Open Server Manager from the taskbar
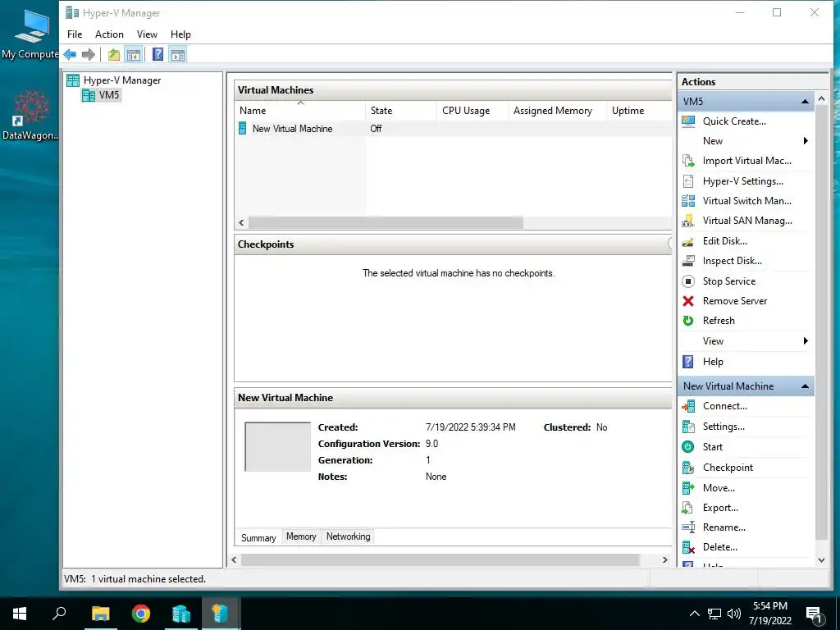Screen dimensions: 840x630 [181, 614]
